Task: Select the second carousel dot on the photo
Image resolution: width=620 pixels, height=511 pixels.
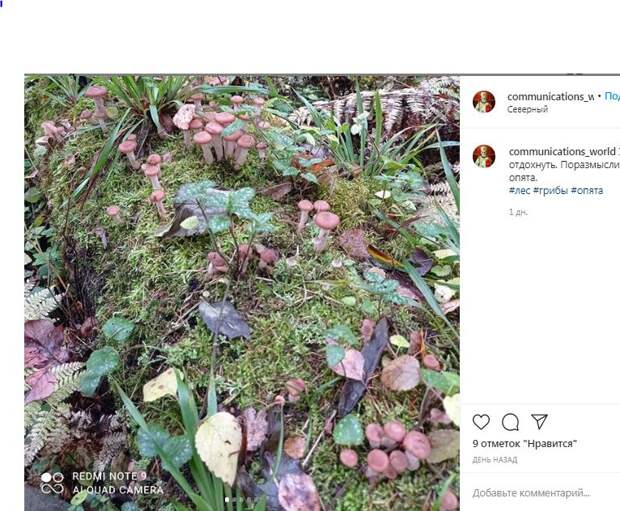Action: [x=234, y=500]
